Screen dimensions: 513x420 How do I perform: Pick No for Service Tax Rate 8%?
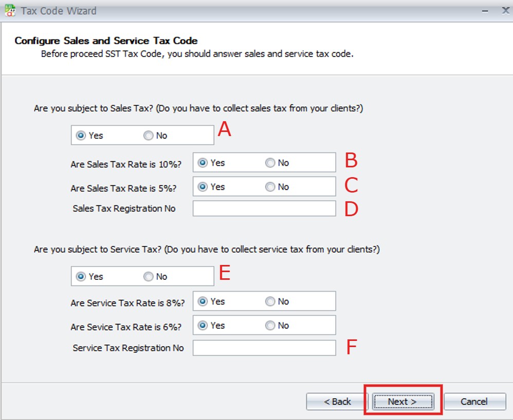coord(270,301)
